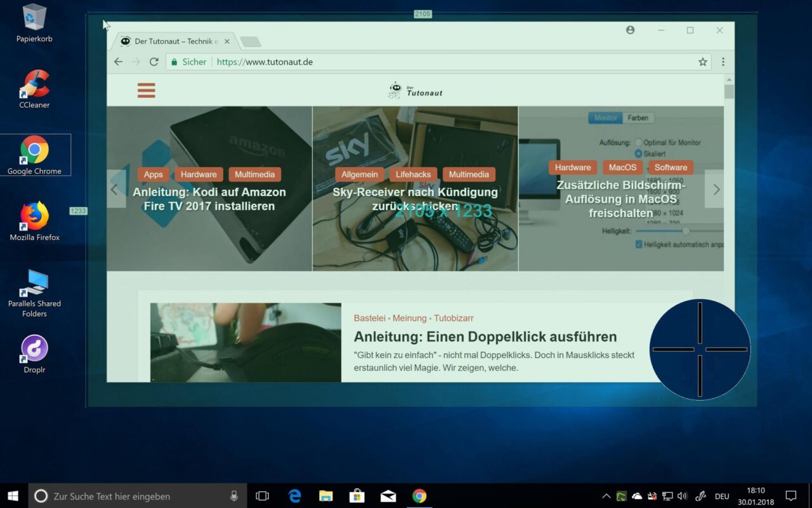Open the Sicher padlock site info
This screenshot has height=508, width=812.
[174, 62]
